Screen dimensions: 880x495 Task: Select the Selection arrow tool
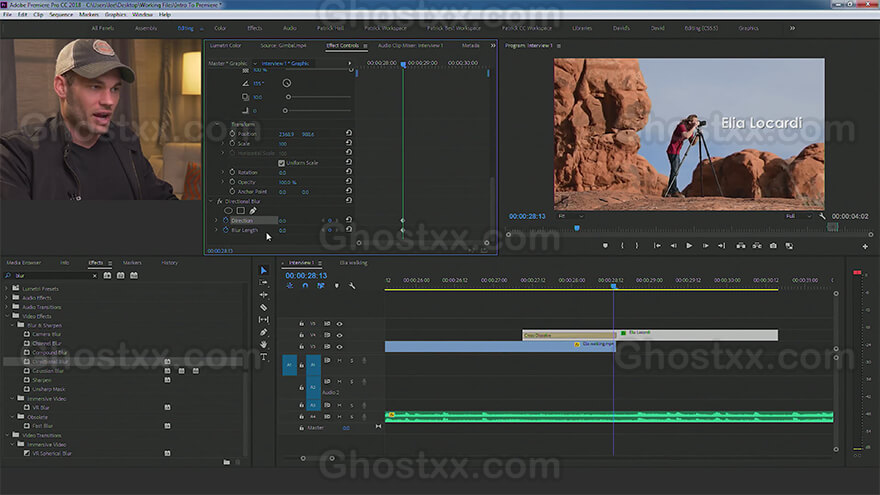tap(264, 271)
